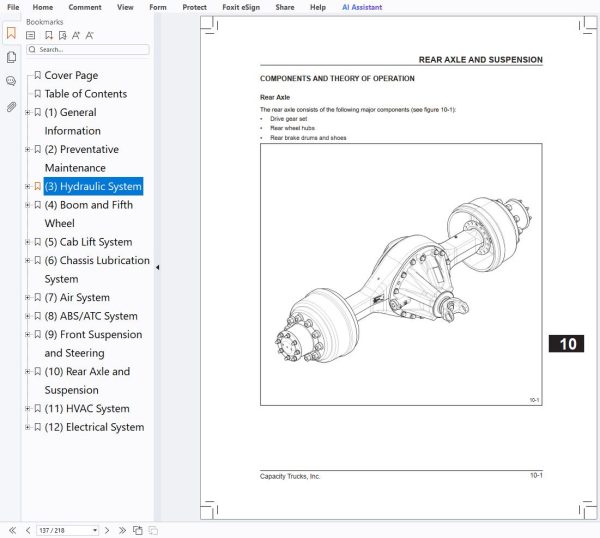Click the add new bookmark icon
600x538 pixels.
point(49,36)
